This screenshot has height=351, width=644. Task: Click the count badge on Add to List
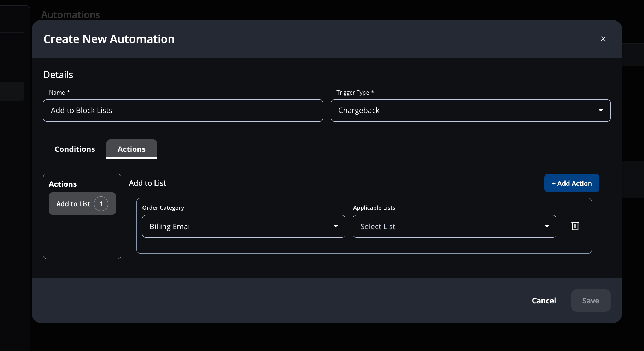tap(101, 204)
